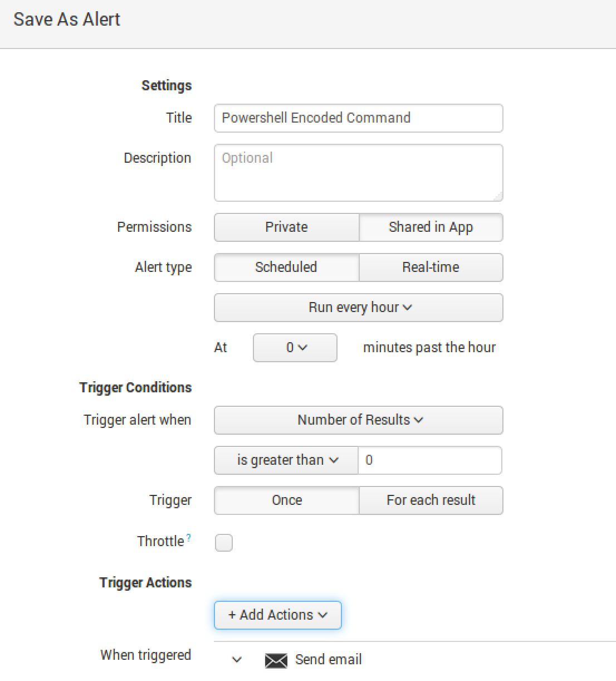
Task: Set Permissions to Private
Action: click(286, 227)
